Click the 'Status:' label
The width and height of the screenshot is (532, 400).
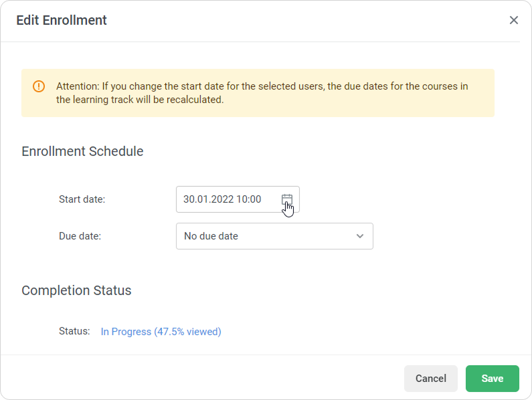click(74, 331)
